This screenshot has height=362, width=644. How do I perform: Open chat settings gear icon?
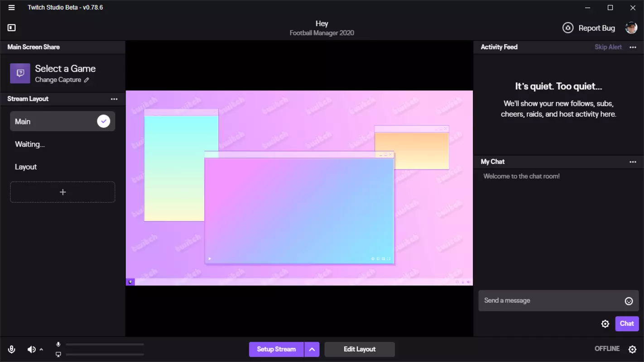605,324
